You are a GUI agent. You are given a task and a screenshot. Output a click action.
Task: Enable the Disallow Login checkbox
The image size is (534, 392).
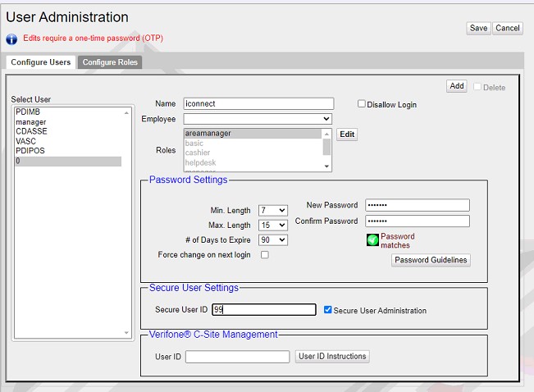tap(362, 104)
